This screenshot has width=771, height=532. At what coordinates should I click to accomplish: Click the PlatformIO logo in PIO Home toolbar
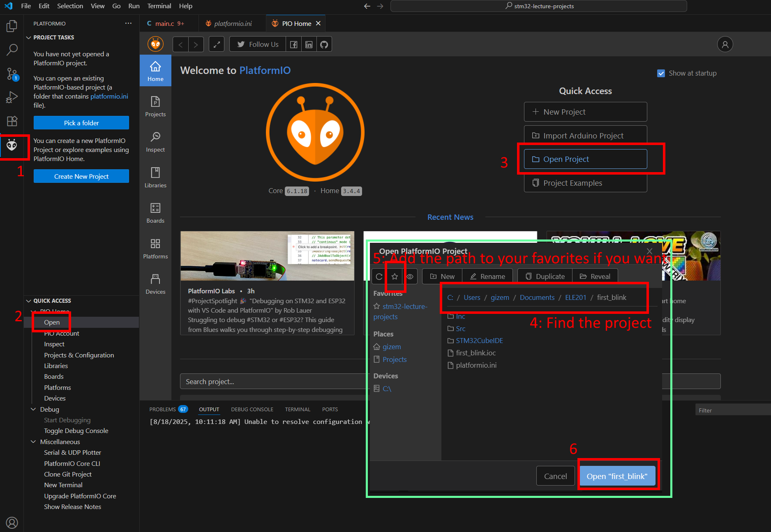155,44
